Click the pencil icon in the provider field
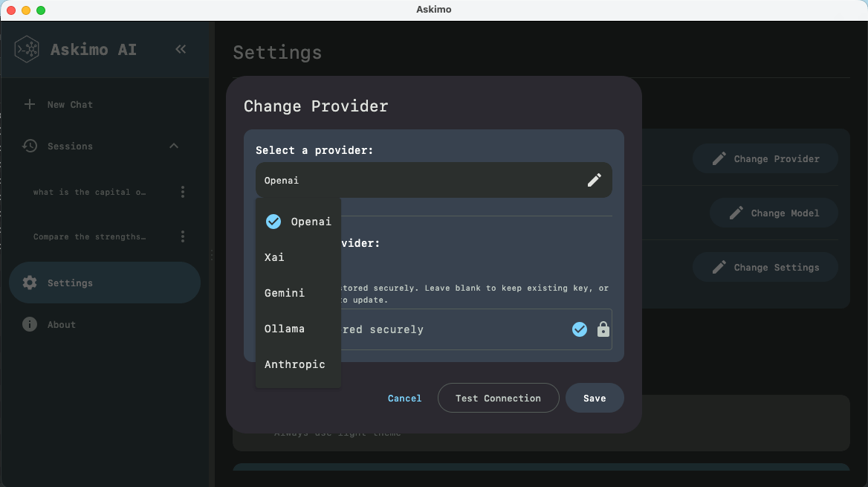This screenshot has height=487, width=868. click(594, 180)
